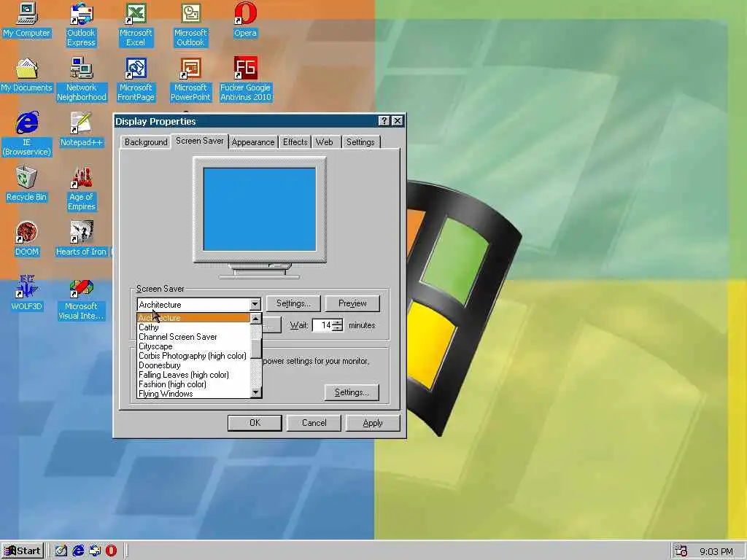Launch Opera from the quick launch bar
The image size is (747, 560).
(x=111, y=551)
